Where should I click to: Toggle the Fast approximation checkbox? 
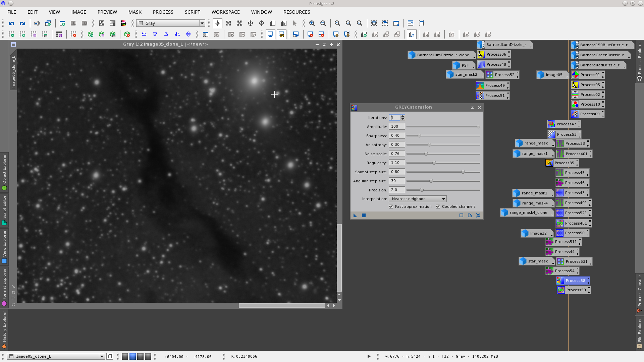(391, 206)
